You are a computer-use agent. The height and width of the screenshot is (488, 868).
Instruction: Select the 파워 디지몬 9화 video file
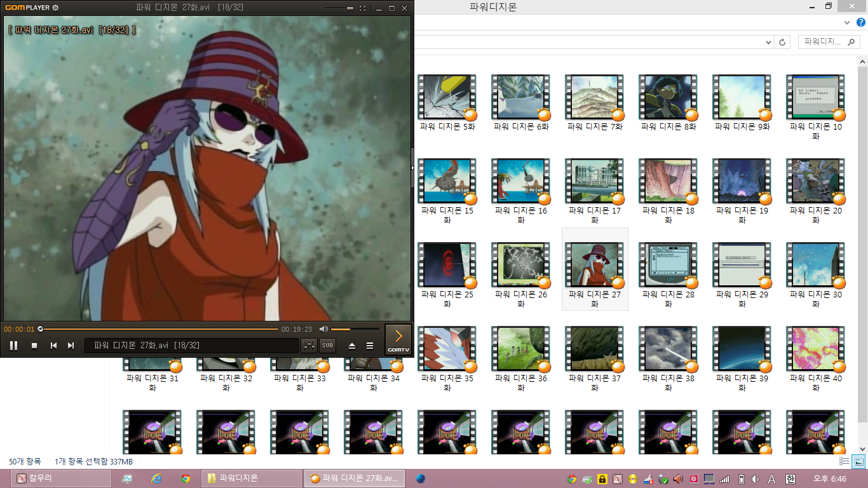tap(742, 103)
